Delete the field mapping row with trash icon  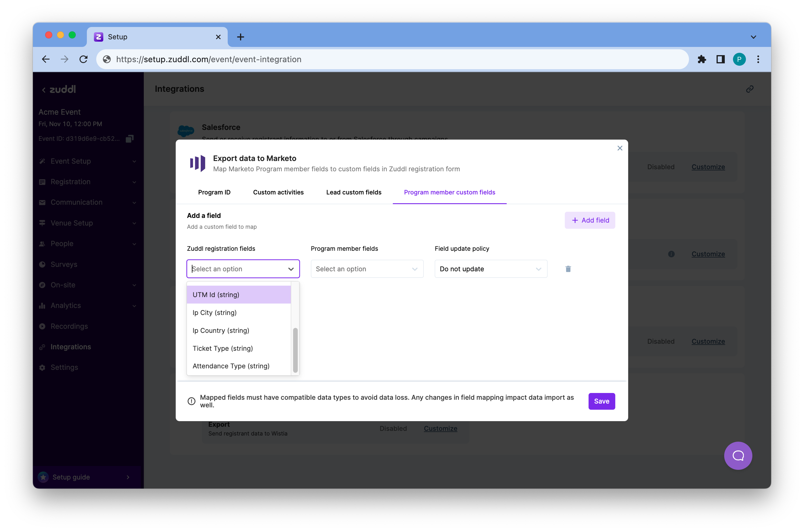click(x=568, y=269)
